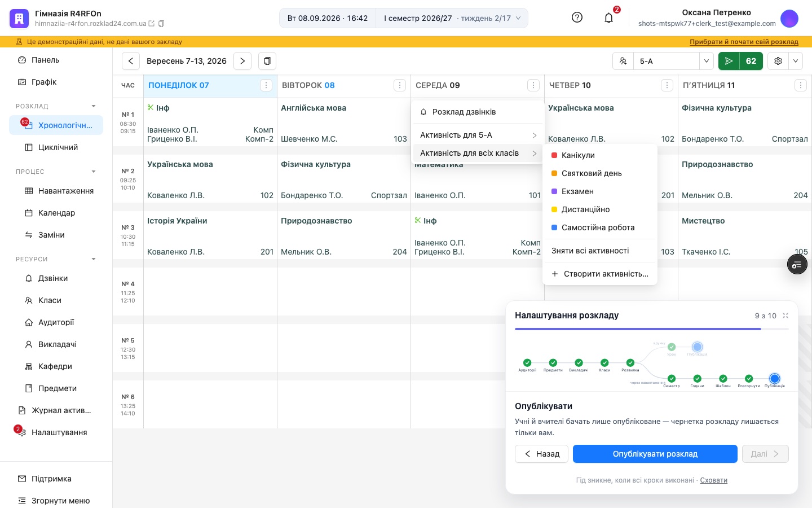The width and height of the screenshot is (812, 508).
Task: Expand the semester and week selector
Action: [x=452, y=18]
